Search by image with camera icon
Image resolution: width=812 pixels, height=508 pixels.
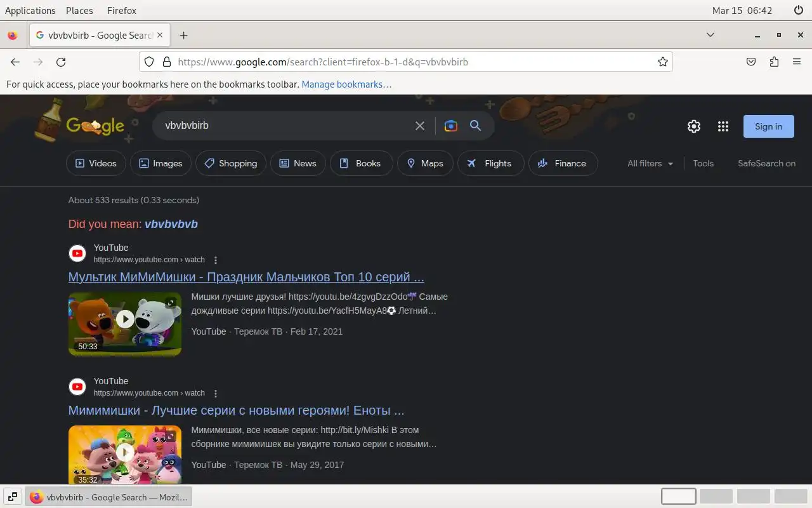451,126
